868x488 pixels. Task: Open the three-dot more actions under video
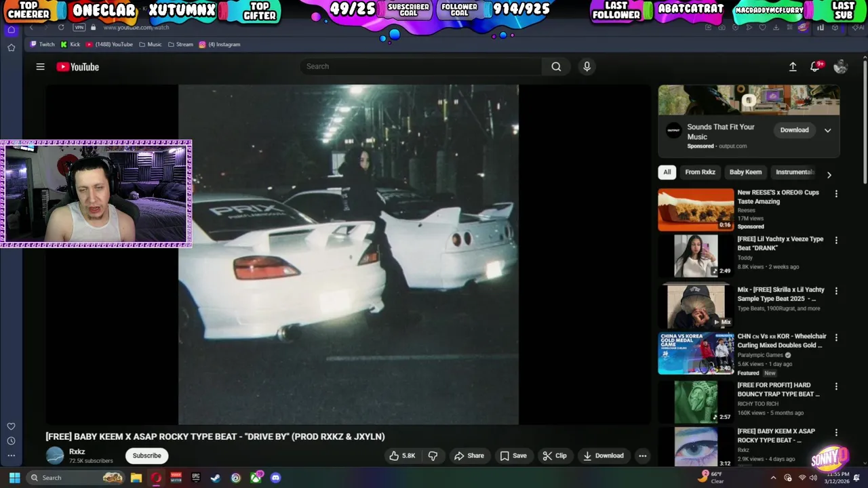(x=642, y=455)
